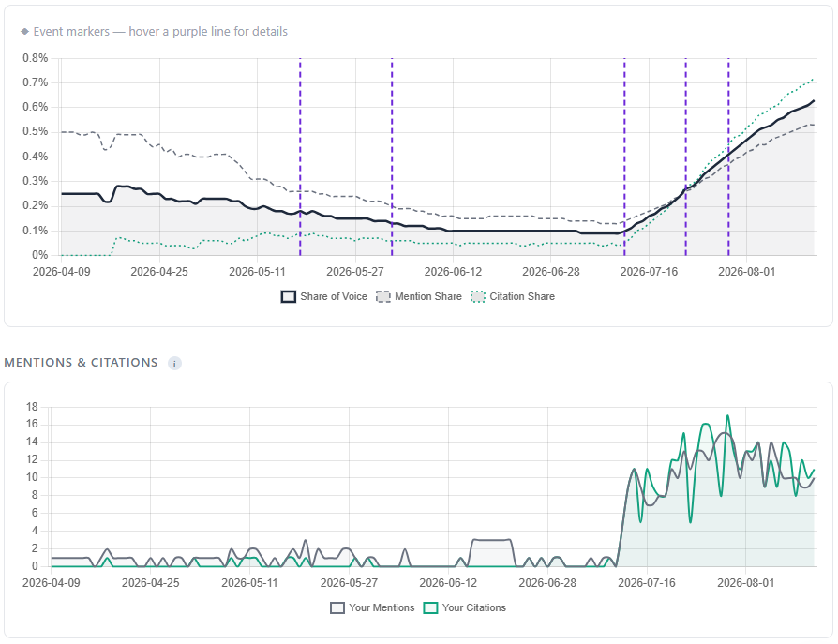The width and height of the screenshot is (838, 644).
Task: Click Your Citations green legend box
Action: point(430,607)
